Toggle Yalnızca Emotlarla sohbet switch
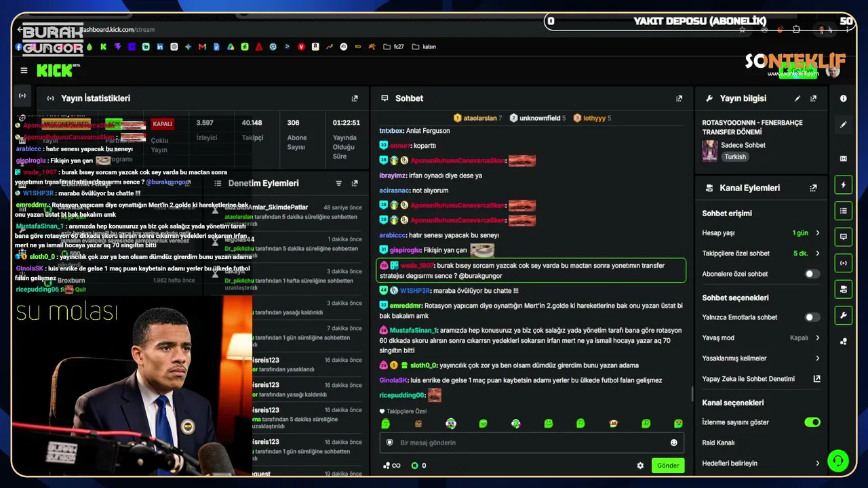This screenshot has width=868, height=488. tap(812, 317)
